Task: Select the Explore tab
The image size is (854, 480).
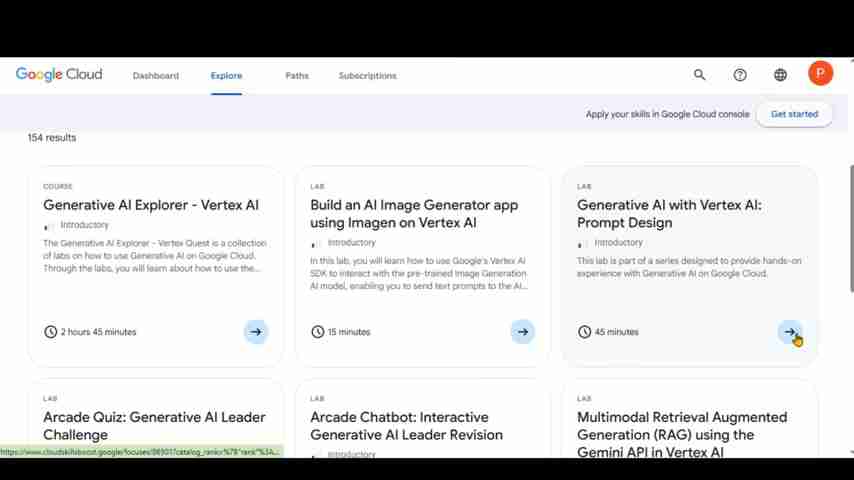Action: [x=226, y=76]
